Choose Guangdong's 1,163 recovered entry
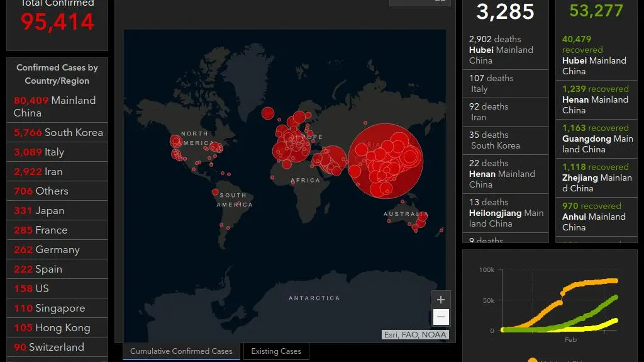 596,139
